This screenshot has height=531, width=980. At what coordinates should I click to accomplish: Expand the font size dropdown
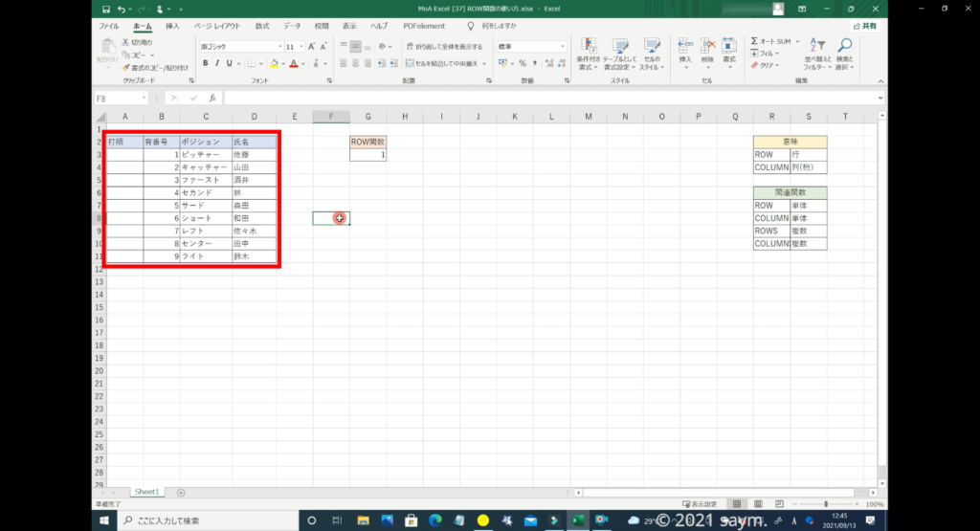pyautogui.click(x=302, y=46)
